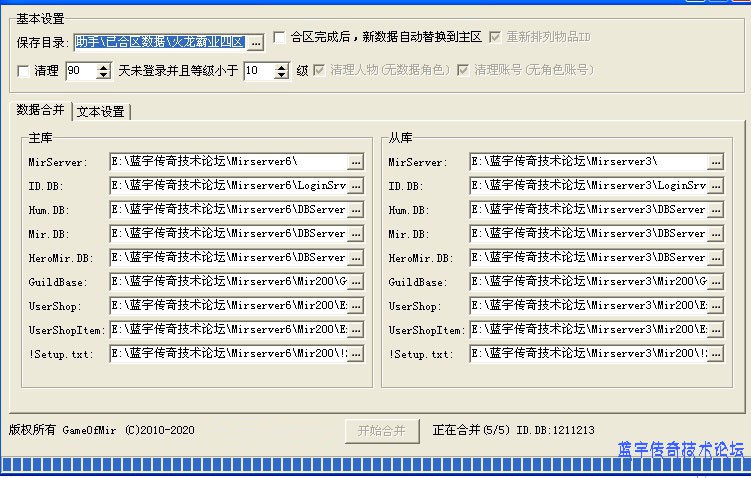The width and height of the screenshot is (751, 478).
Task: Click browse button for 从库 Hum.DB path
Action: (x=715, y=210)
